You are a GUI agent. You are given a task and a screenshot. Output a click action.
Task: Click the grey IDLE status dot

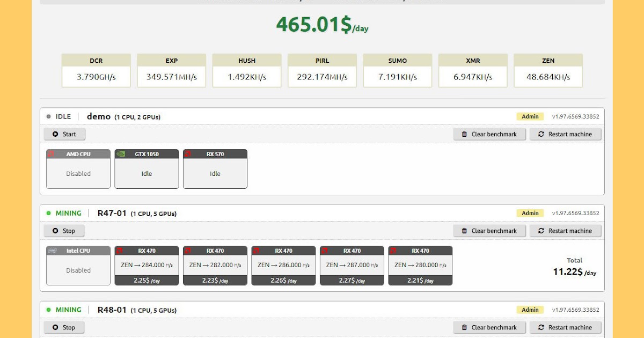click(48, 116)
